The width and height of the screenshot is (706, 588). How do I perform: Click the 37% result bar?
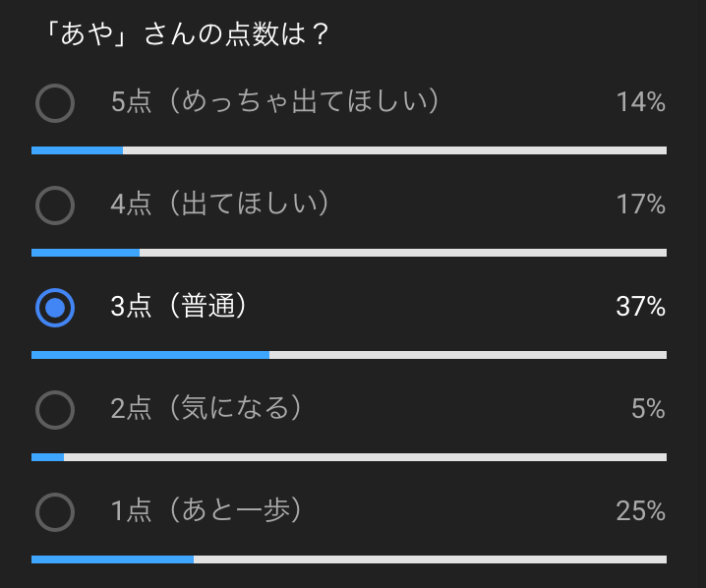[349, 355]
